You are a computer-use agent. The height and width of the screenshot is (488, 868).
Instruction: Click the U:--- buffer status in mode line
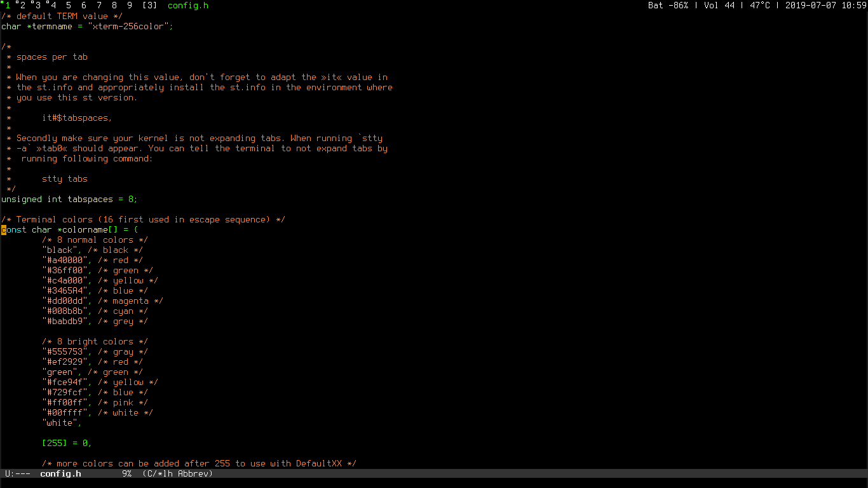click(17, 473)
